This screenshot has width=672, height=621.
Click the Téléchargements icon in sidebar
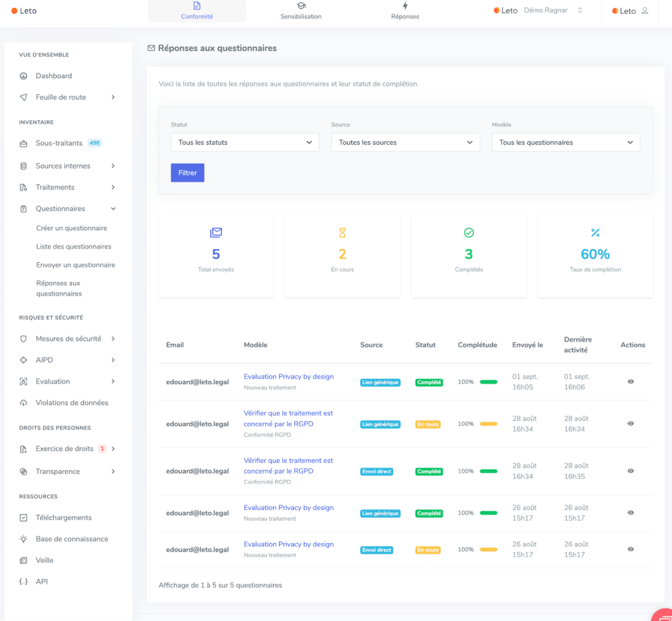tap(24, 518)
